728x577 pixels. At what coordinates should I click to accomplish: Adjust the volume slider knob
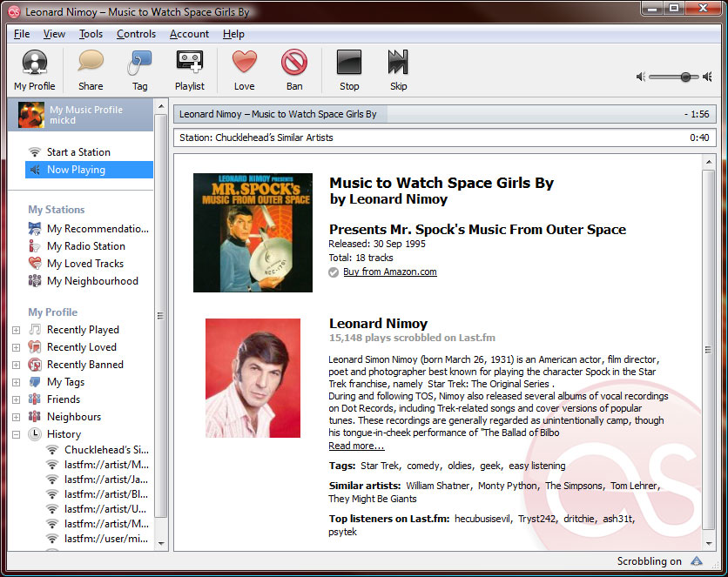[x=685, y=77]
